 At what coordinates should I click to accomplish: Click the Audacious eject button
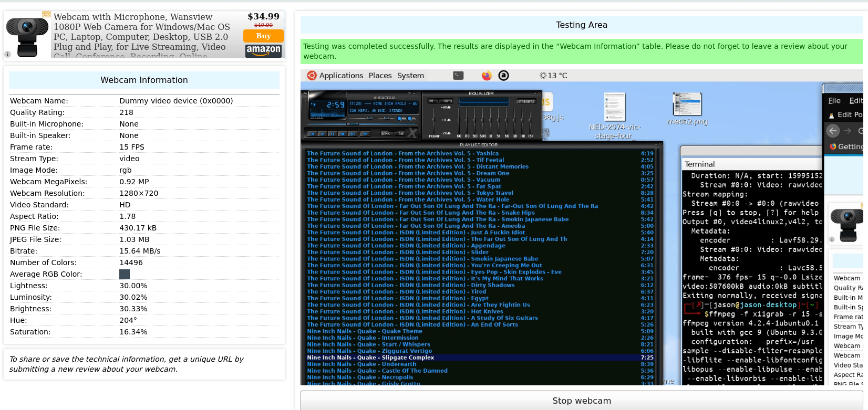tap(365, 133)
